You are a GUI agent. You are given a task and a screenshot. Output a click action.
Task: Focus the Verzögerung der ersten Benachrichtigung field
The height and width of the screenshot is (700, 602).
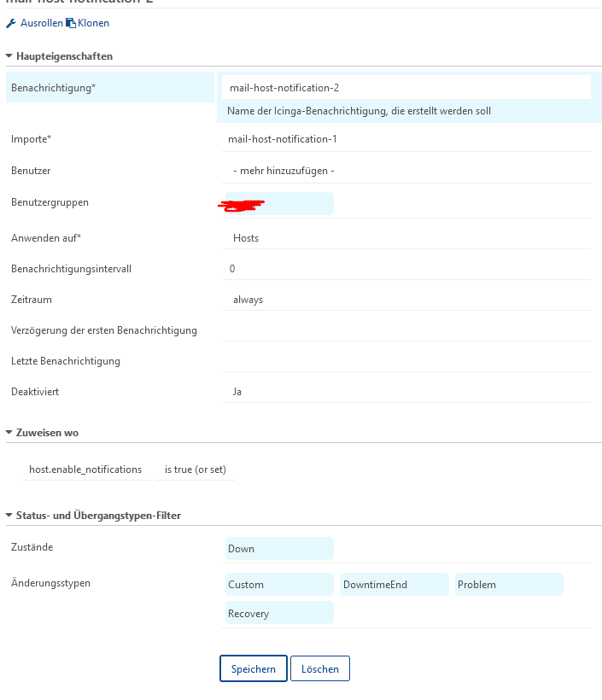406,330
